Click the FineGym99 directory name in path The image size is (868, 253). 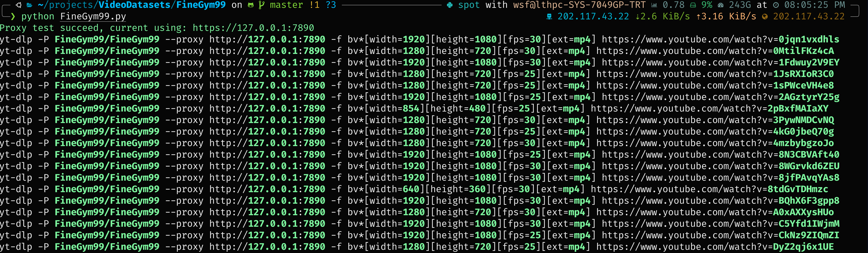[201, 5]
